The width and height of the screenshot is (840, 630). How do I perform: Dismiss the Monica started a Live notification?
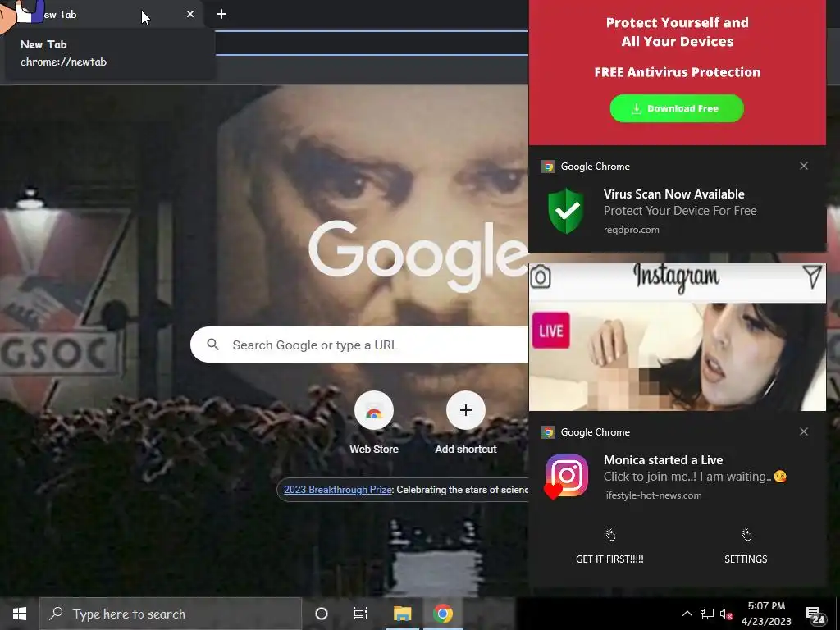click(804, 431)
